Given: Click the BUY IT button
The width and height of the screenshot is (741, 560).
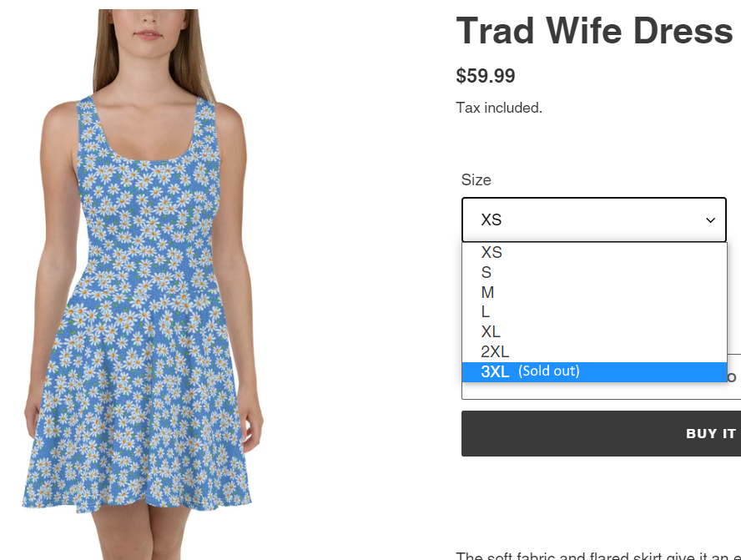Looking at the screenshot, I should (x=601, y=433).
